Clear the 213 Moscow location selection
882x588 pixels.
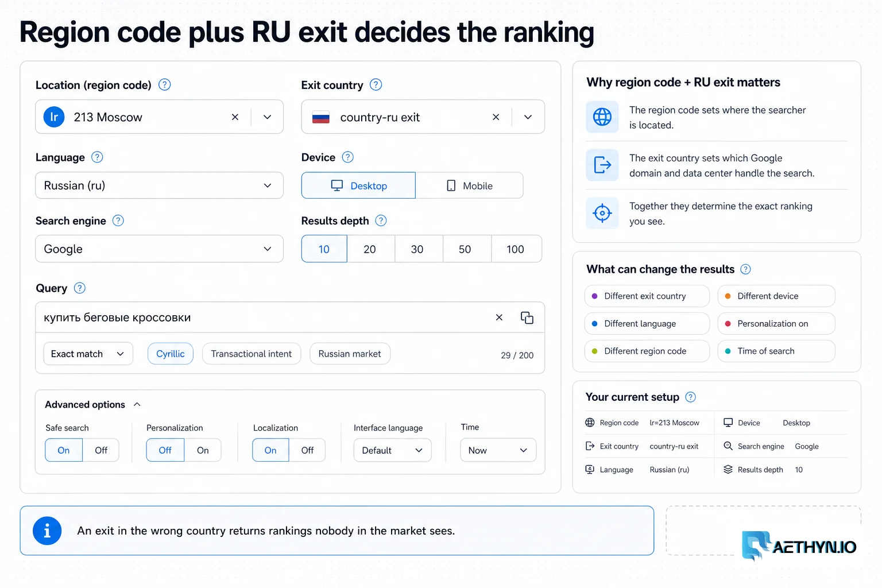click(x=235, y=117)
